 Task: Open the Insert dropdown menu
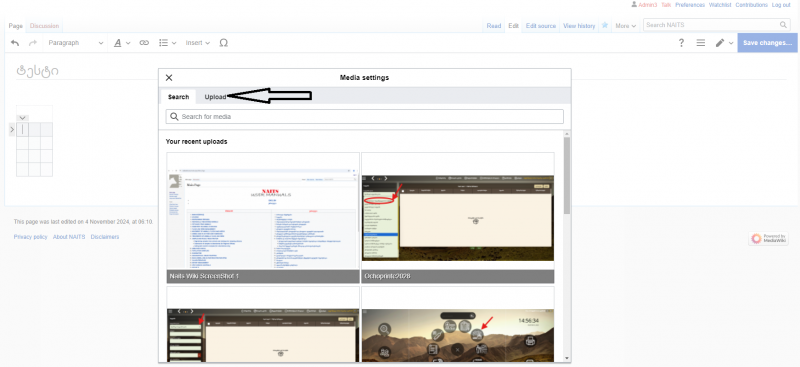[x=198, y=43]
